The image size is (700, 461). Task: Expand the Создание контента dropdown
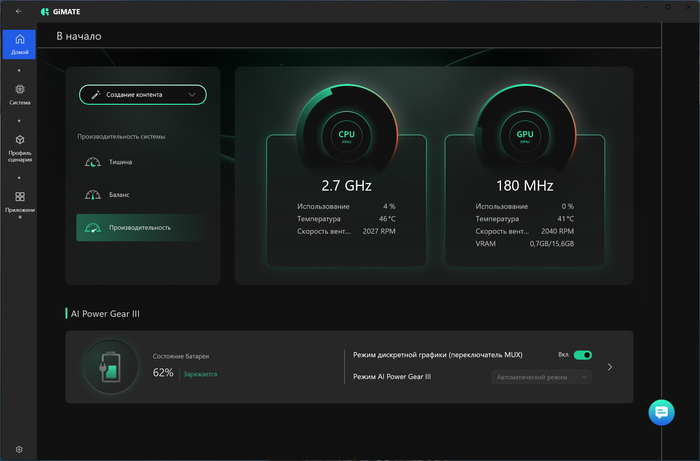point(143,95)
